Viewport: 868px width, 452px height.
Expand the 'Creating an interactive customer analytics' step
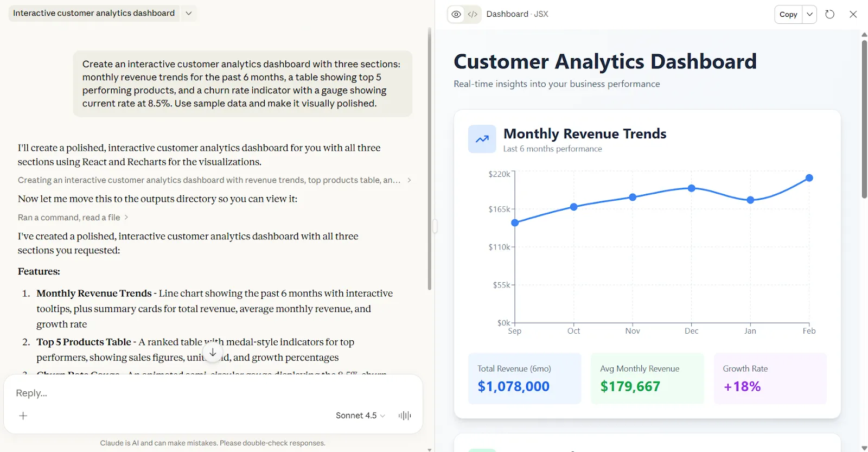click(x=214, y=180)
